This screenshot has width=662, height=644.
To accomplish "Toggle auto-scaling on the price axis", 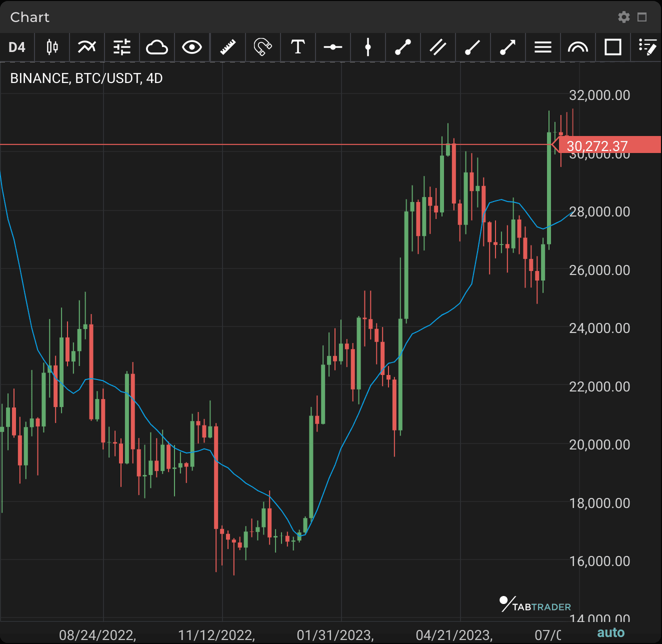I will 611,632.
